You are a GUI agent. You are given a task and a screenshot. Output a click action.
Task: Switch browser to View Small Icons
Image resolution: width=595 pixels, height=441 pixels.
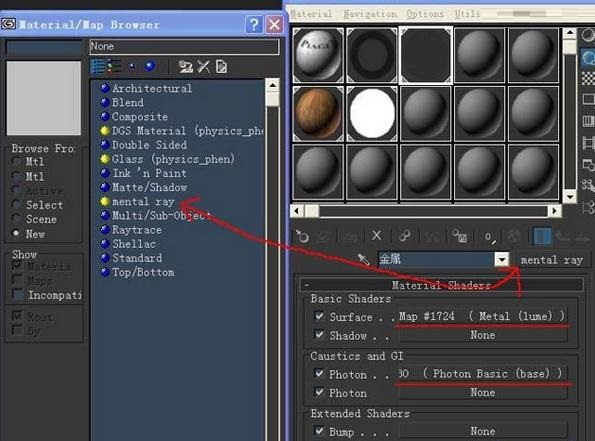[132, 66]
